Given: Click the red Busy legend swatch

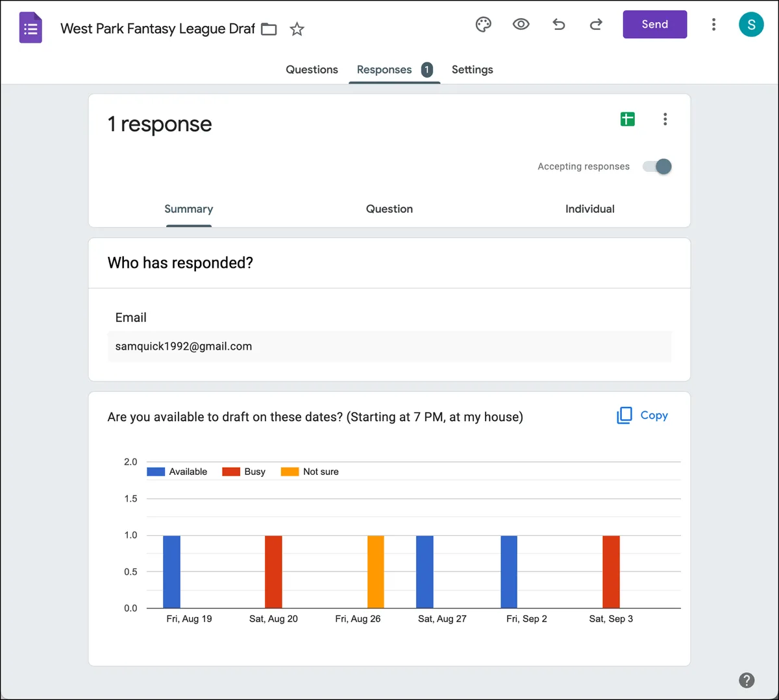Looking at the screenshot, I should [231, 472].
